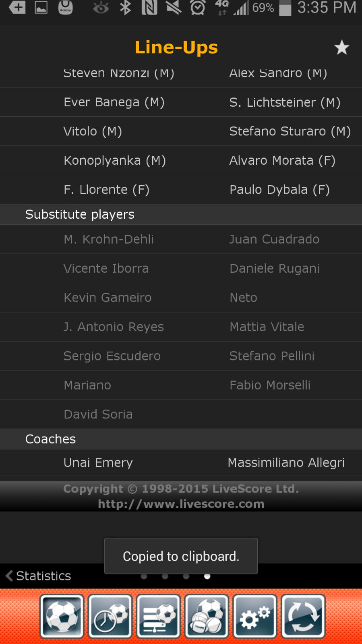
Task: Tap the favorite star icon
Action: 341,48
